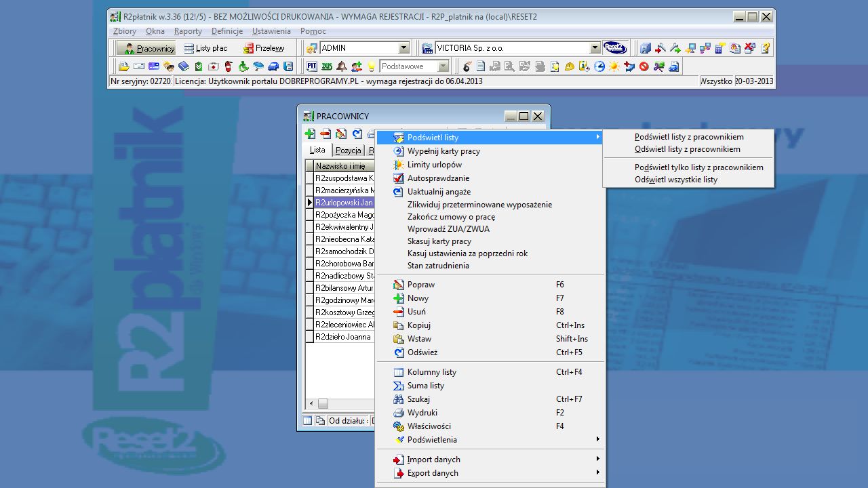Choose Szukaj in context menu
The width and height of the screenshot is (868, 488).
[490, 399]
